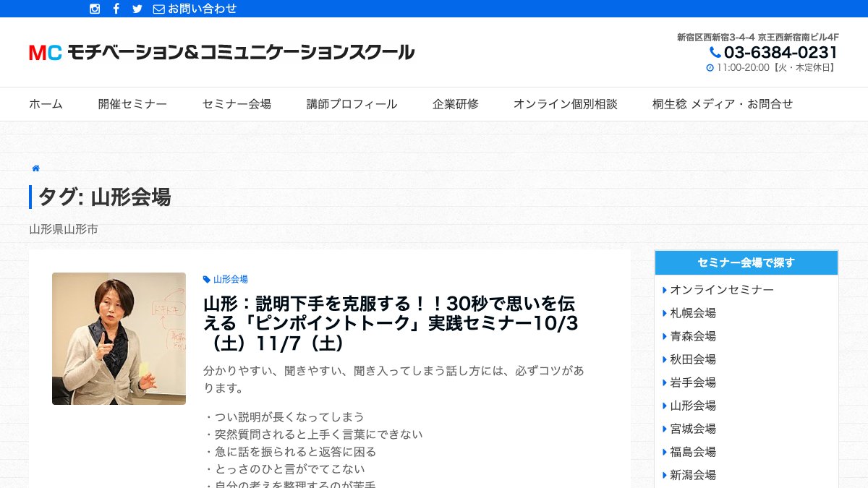Image resolution: width=868 pixels, height=488 pixels.
Task: Click the お問い合わせ envelope link
Action: coord(195,9)
